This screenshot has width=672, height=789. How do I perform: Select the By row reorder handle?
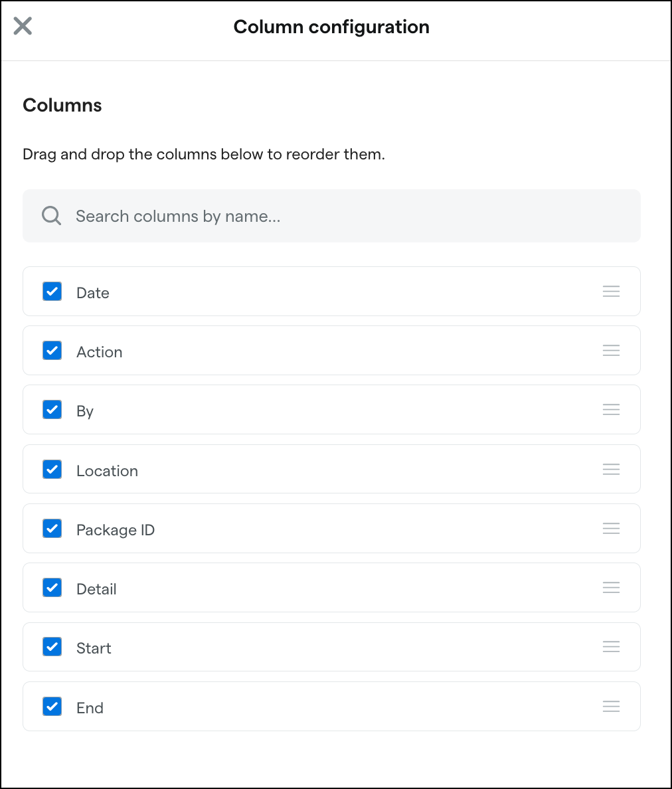pos(611,410)
